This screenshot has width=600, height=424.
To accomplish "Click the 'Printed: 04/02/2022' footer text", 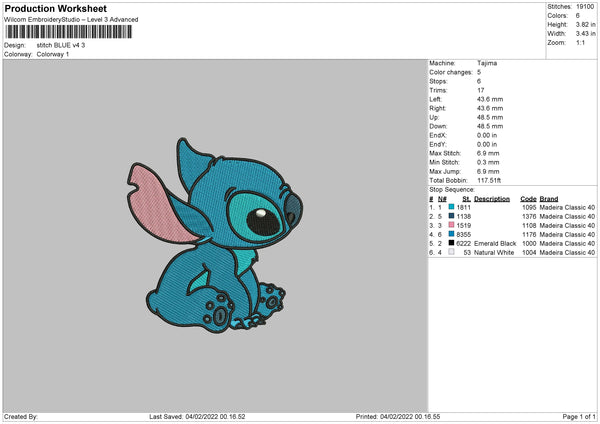I will coord(398,416).
